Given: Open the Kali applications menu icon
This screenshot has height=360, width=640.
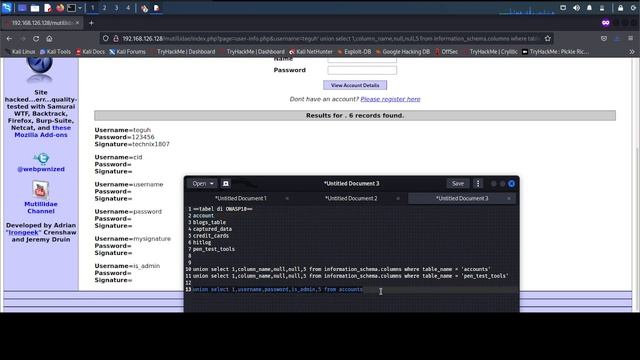Looking at the screenshot, I should pos(7,7).
